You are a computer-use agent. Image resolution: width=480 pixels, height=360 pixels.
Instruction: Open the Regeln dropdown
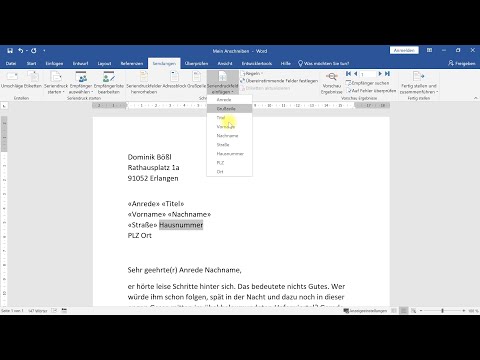click(252, 73)
